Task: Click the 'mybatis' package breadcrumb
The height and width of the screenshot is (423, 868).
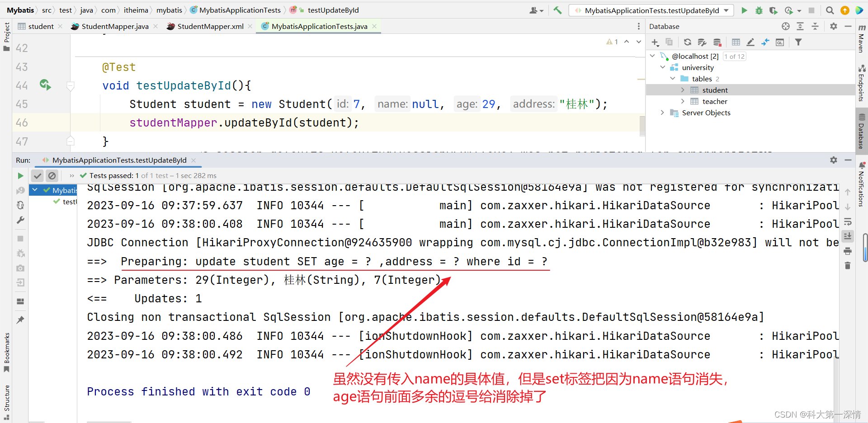Action: pos(169,10)
